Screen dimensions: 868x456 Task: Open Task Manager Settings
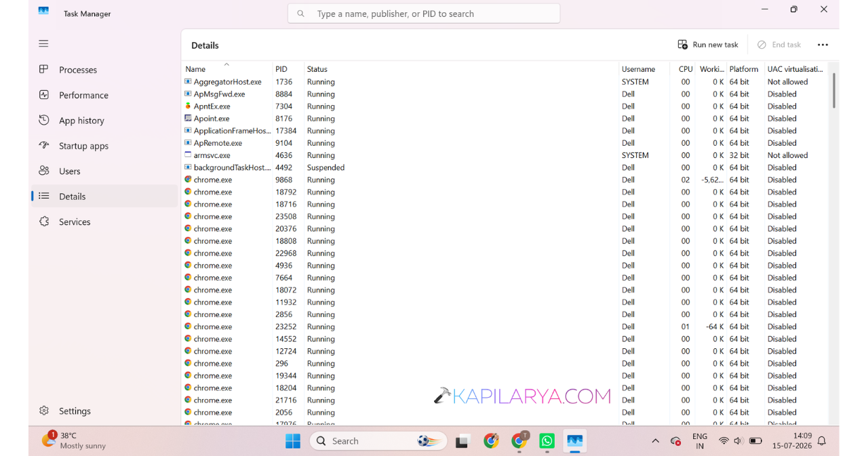[x=104, y=411]
